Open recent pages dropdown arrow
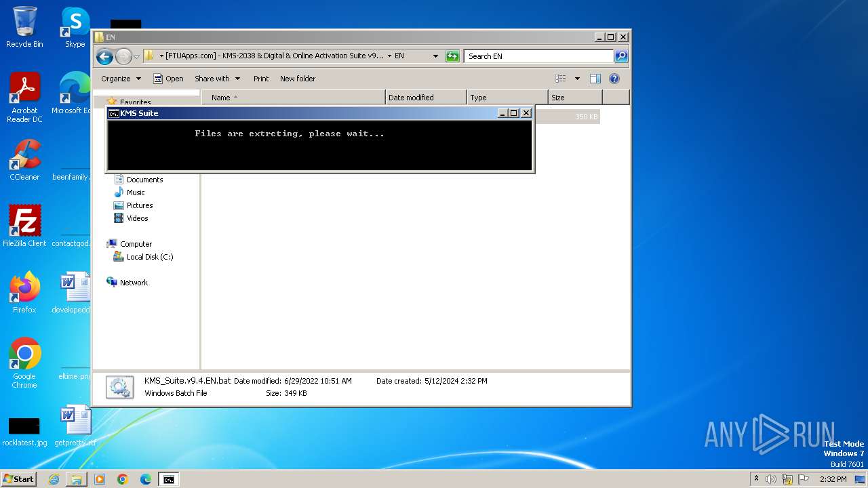The width and height of the screenshot is (868, 488). (x=137, y=56)
